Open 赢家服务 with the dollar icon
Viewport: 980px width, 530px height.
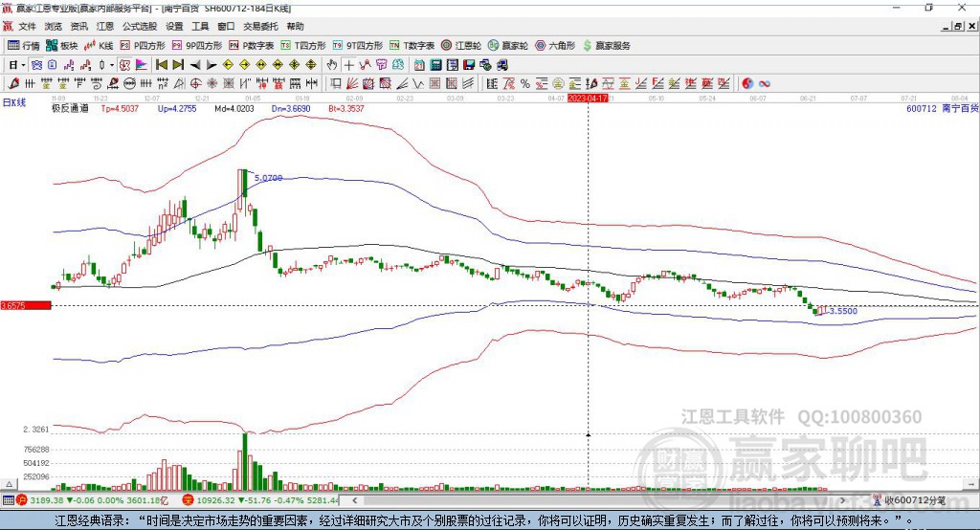click(607, 46)
